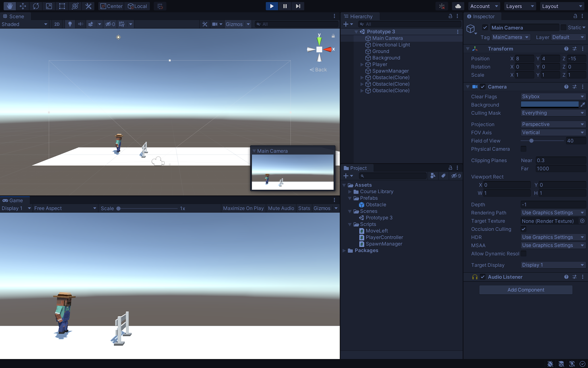Viewport: 588px width, 368px height.
Task: Toggle scene audio speaker icon
Action: [80, 24]
